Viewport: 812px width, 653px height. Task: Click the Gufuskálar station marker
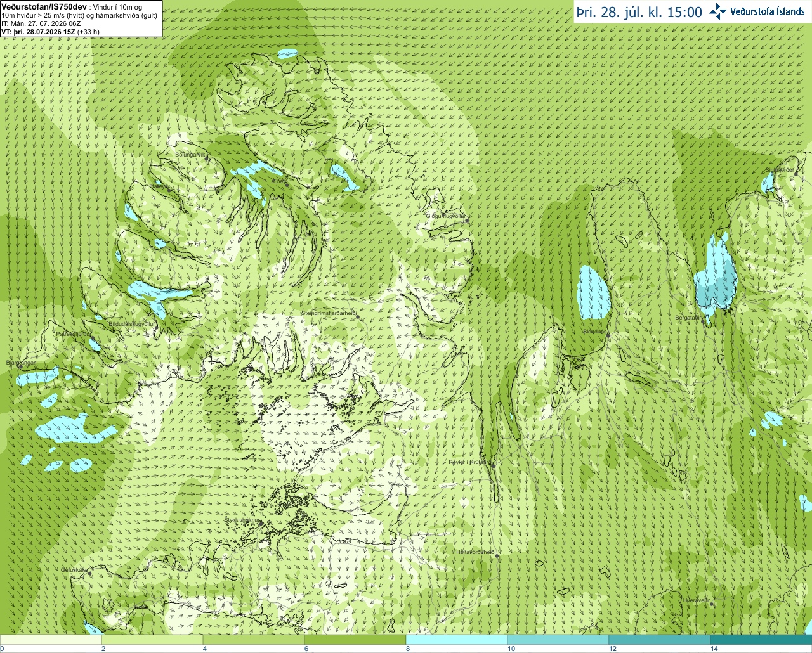click(x=89, y=573)
